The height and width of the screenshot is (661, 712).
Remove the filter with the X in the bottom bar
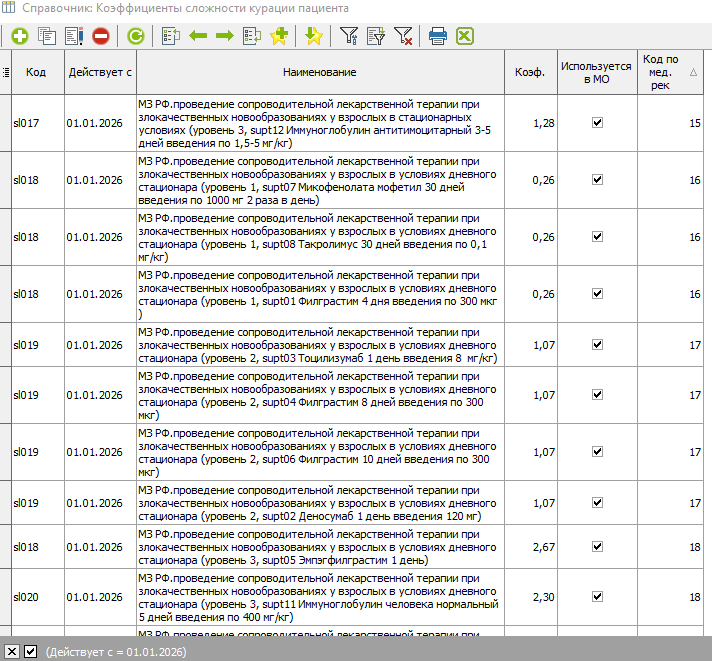pos(12,652)
